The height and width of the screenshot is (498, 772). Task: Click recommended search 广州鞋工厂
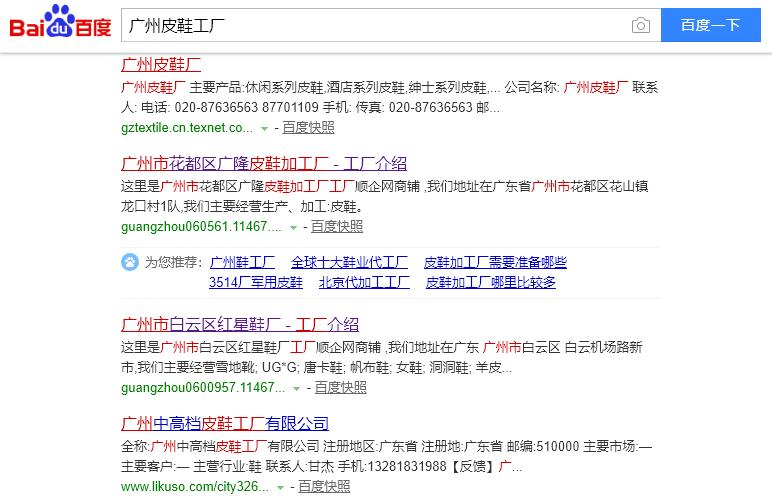tap(242, 262)
